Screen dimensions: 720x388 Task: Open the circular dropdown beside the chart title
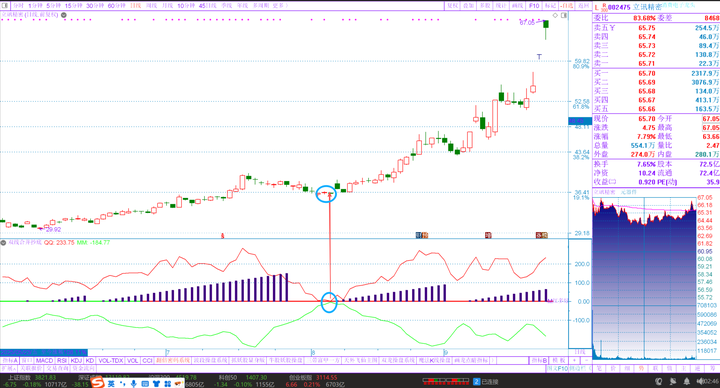pos(64,15)
